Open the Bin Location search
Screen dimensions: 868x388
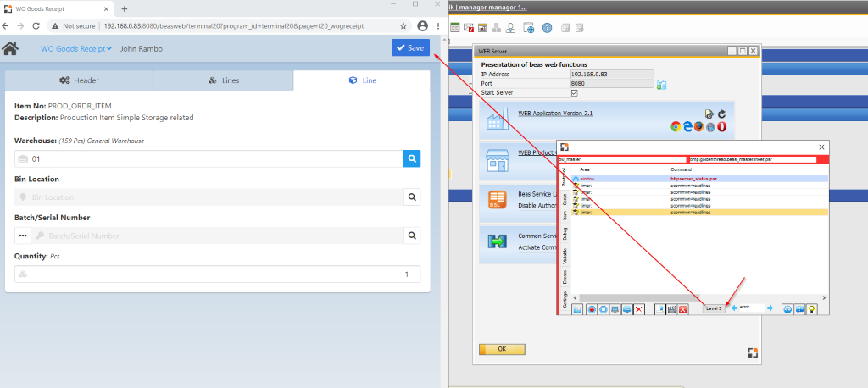(412, 197)
